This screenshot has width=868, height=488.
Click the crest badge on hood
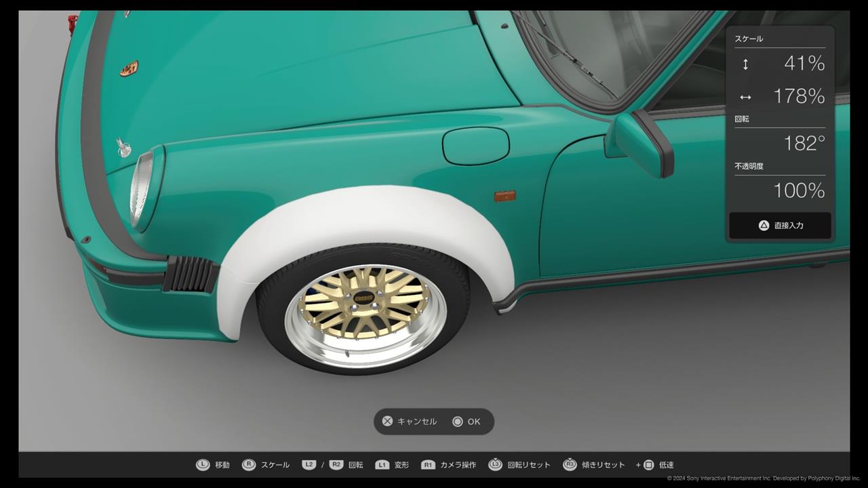click(130, 68)
